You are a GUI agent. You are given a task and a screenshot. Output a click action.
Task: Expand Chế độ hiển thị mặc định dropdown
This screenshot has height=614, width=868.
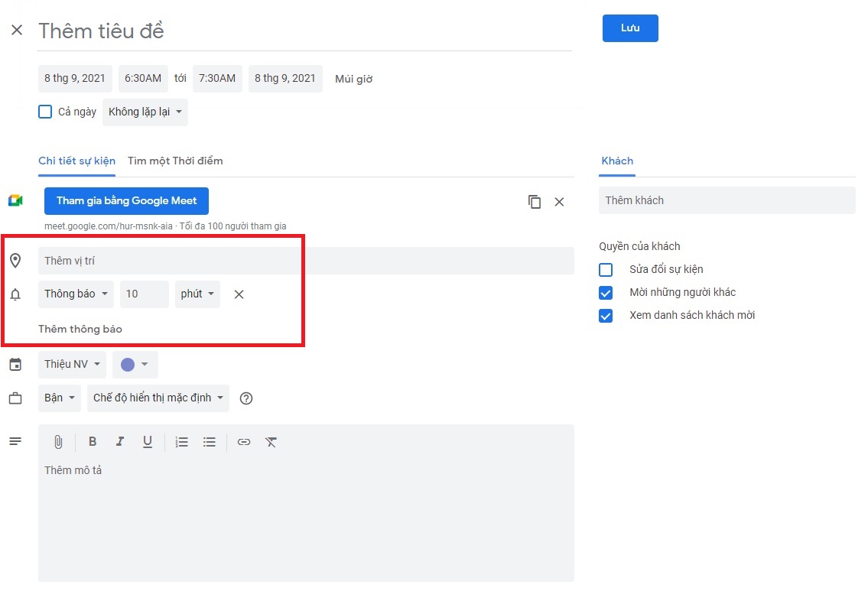point(158,398)
